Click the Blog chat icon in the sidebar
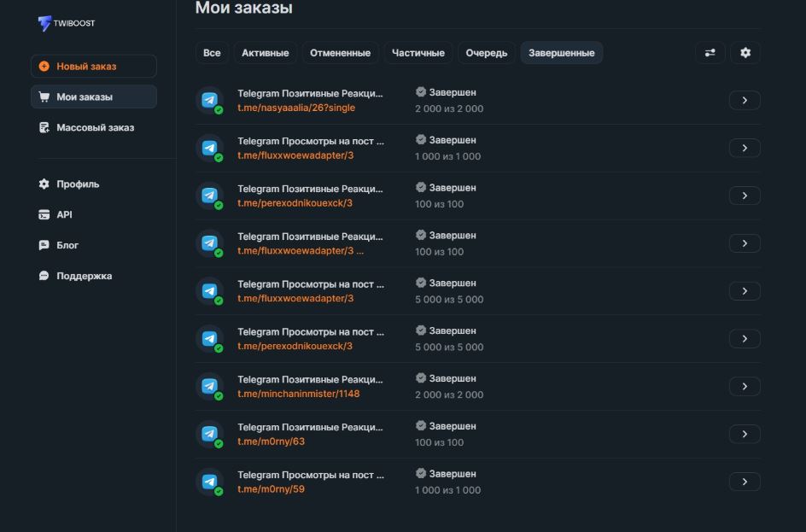Image resolution: width=806 pixels, height=532 pixels. click(x=44, y=246)
